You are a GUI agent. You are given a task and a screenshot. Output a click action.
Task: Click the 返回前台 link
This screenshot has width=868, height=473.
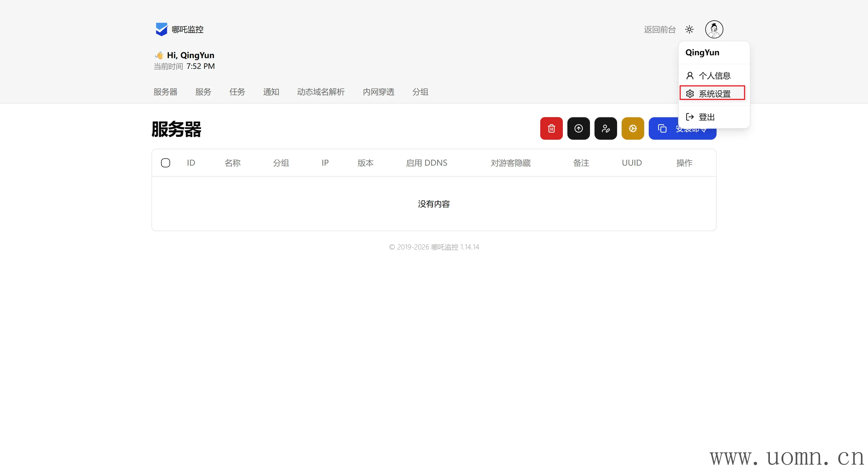(659, 30)
